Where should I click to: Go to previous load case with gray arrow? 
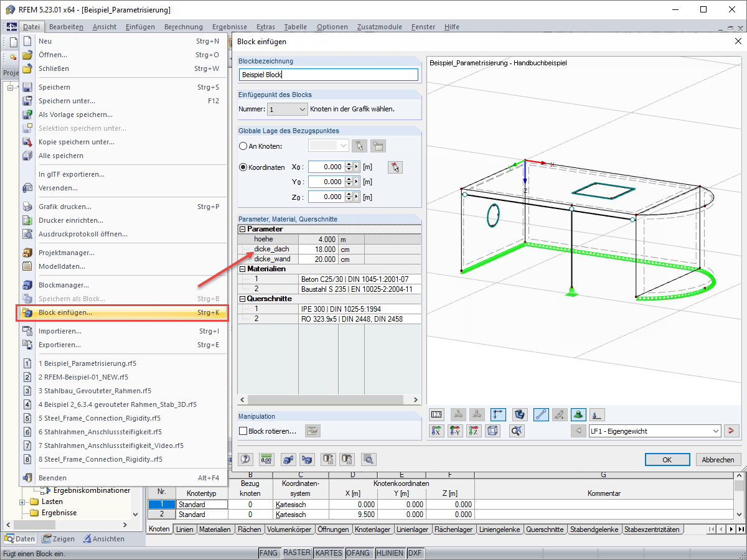click(x=579, y=431)
